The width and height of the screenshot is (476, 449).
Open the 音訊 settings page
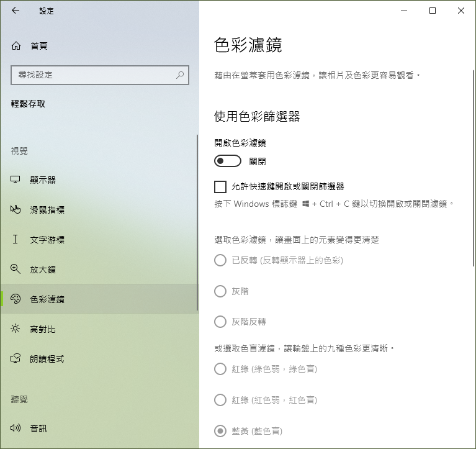[x=99, y=429]
